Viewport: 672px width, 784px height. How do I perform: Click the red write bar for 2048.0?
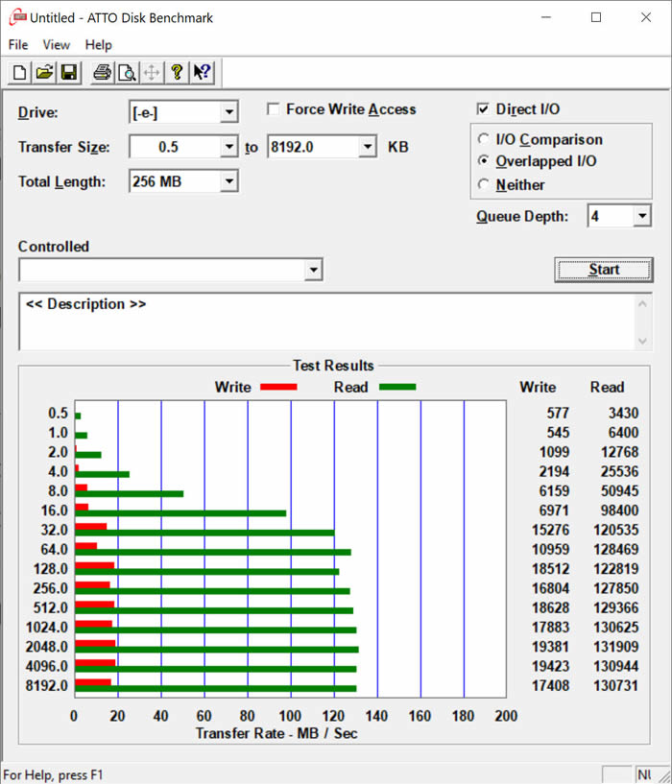point(95,643)
